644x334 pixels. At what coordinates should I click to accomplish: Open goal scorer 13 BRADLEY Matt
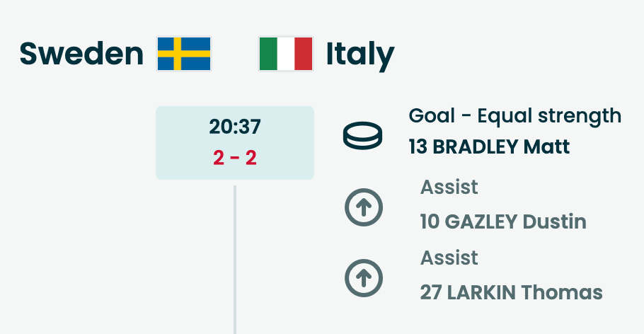click(489, 147)
